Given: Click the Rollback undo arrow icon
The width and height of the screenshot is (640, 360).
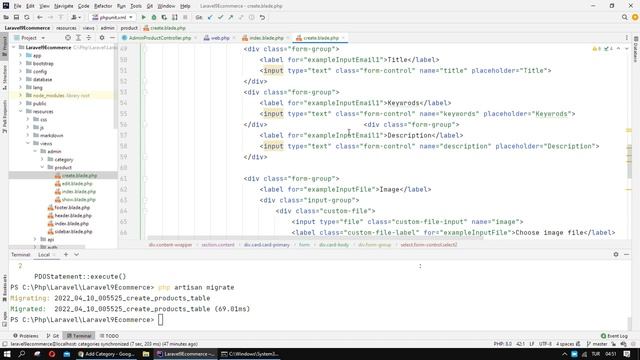Looking at the screenshot, I should (262, 18).
